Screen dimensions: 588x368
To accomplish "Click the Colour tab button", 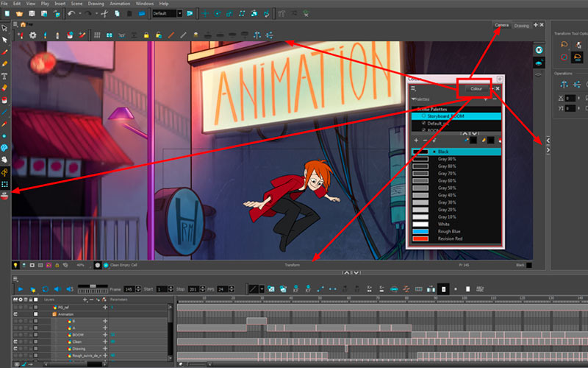I will tap(476, 88).
